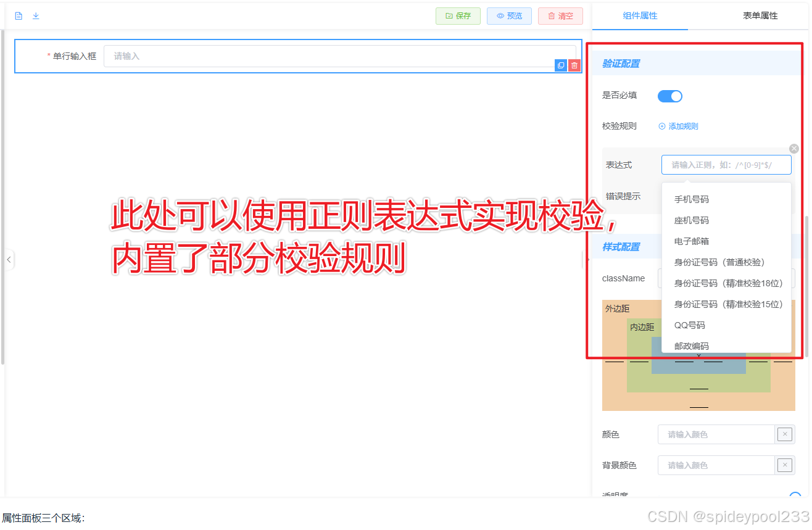
Task: Choose 身份证号码（精准校验18位） option
Action: pos(726,283)
